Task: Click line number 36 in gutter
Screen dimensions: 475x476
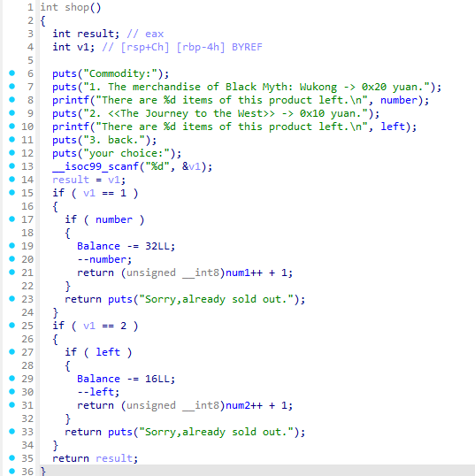Action: 27,472
